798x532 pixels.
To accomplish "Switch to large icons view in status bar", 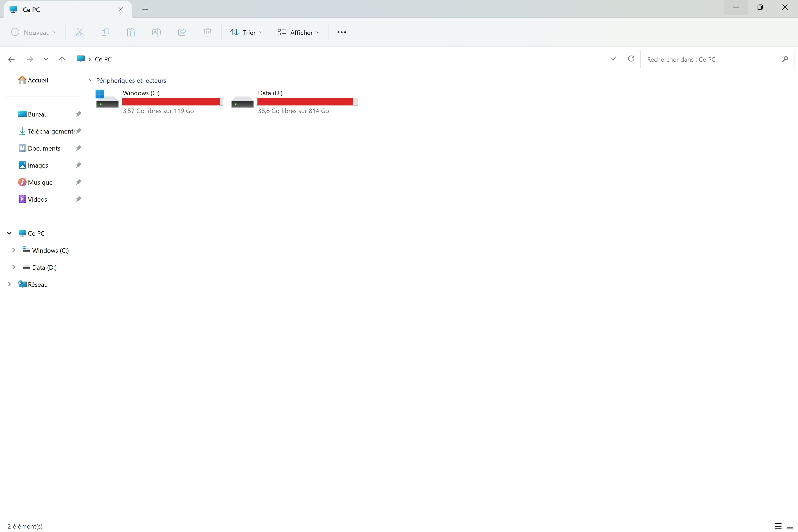I will click(x=790, y=526).
